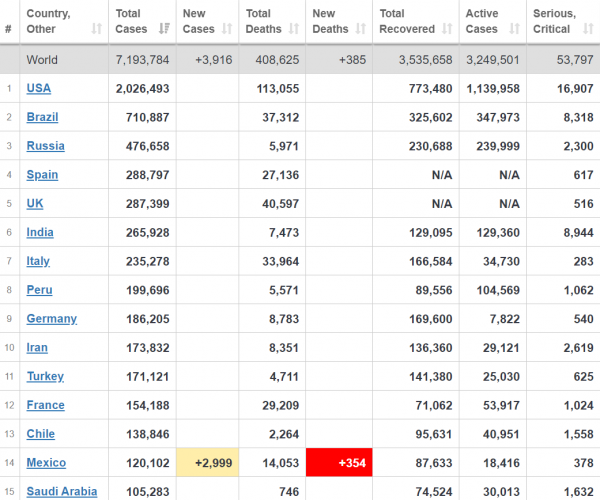Sort by Country, Other column arrows

(x=96, y=29)
